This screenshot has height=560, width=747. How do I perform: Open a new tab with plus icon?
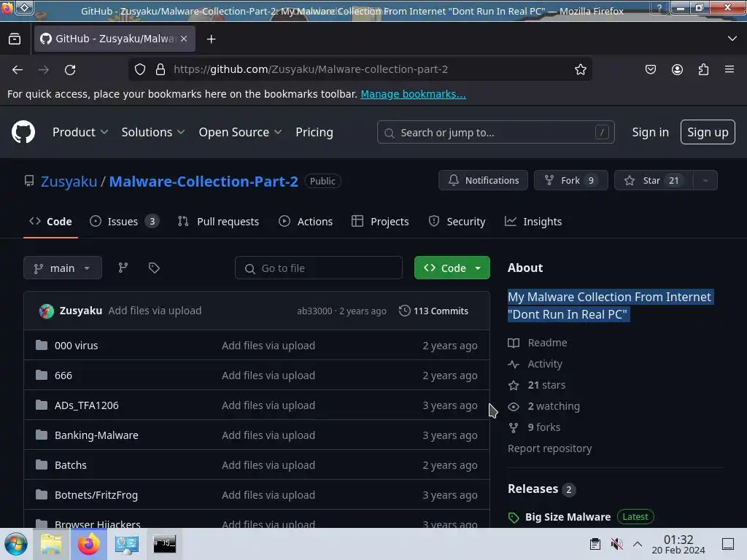pyautogui.click(x=211, y=39)
